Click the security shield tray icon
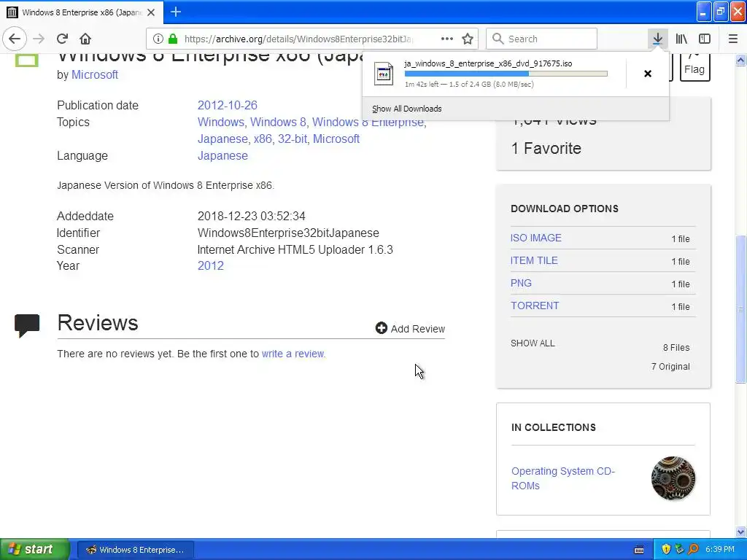Image resolution: width=747 pixels, height=560 pixels. tap(666, 550)
